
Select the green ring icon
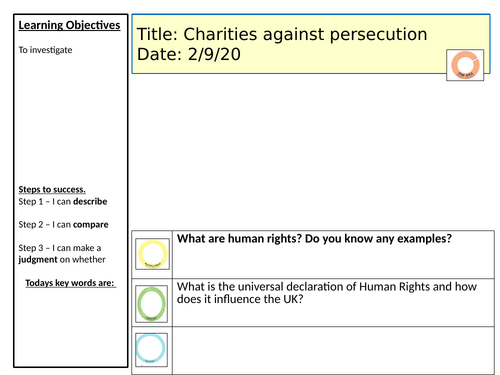(152, 304)
